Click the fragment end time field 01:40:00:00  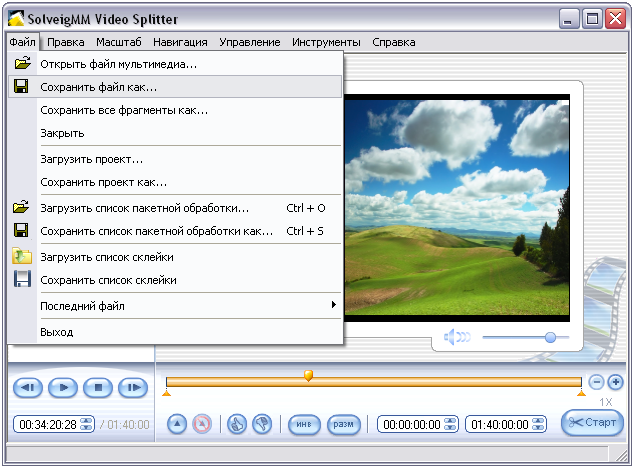(506, 424)
